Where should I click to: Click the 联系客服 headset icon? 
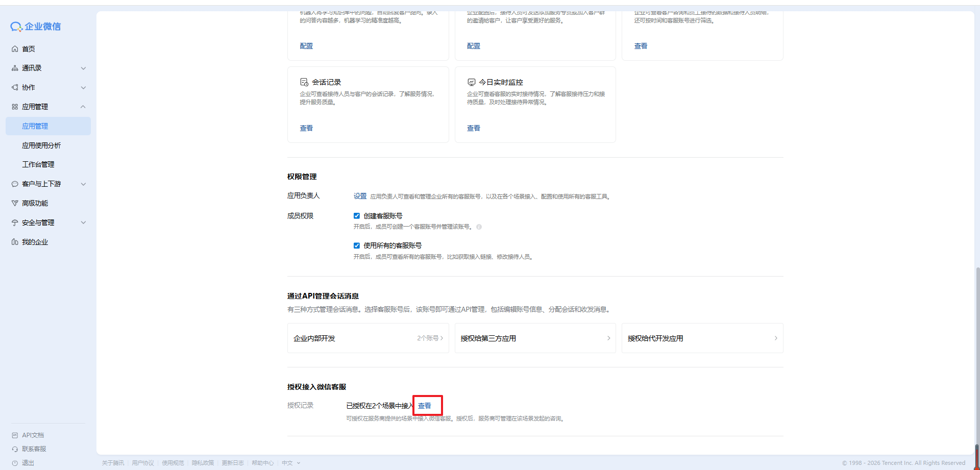(15, 449)
